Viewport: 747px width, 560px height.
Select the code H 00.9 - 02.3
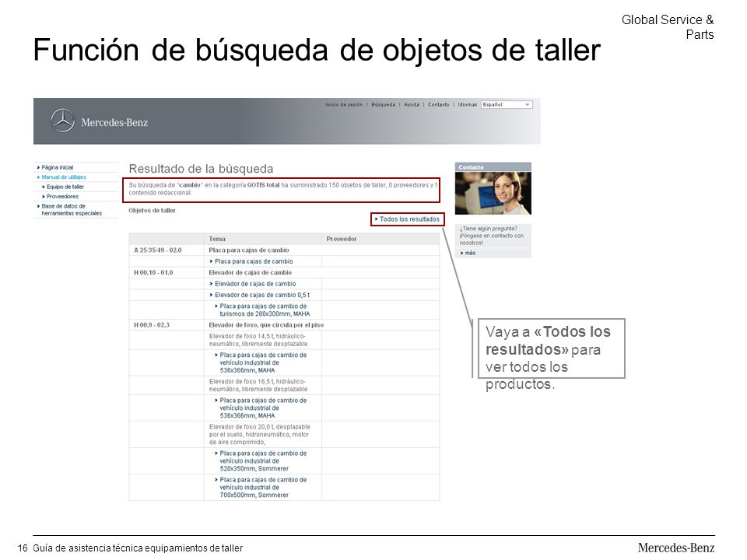pyautogui.click(x=152, y=325)
